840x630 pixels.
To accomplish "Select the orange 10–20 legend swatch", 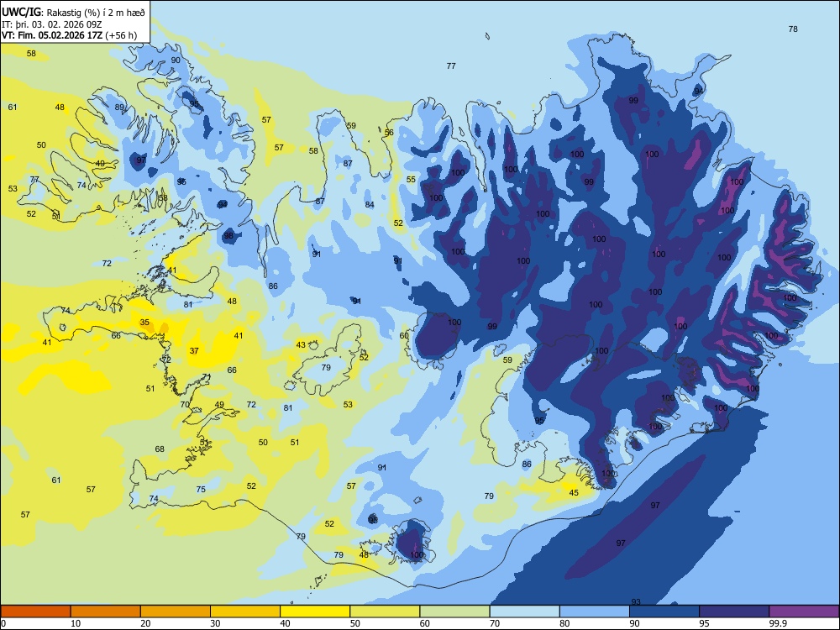I will click(106, 612).
